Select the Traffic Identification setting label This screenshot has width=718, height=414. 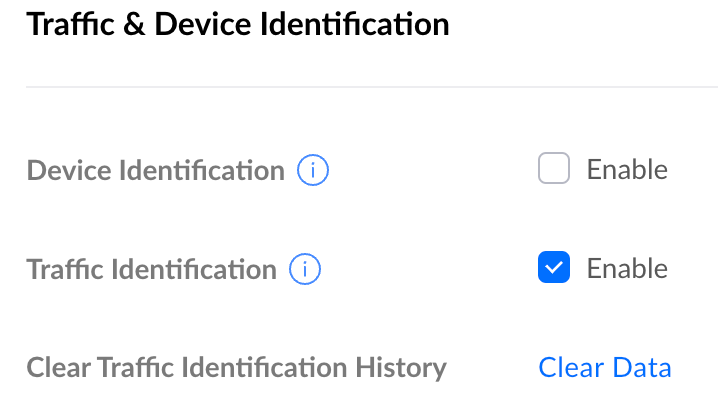coord(152,269)
